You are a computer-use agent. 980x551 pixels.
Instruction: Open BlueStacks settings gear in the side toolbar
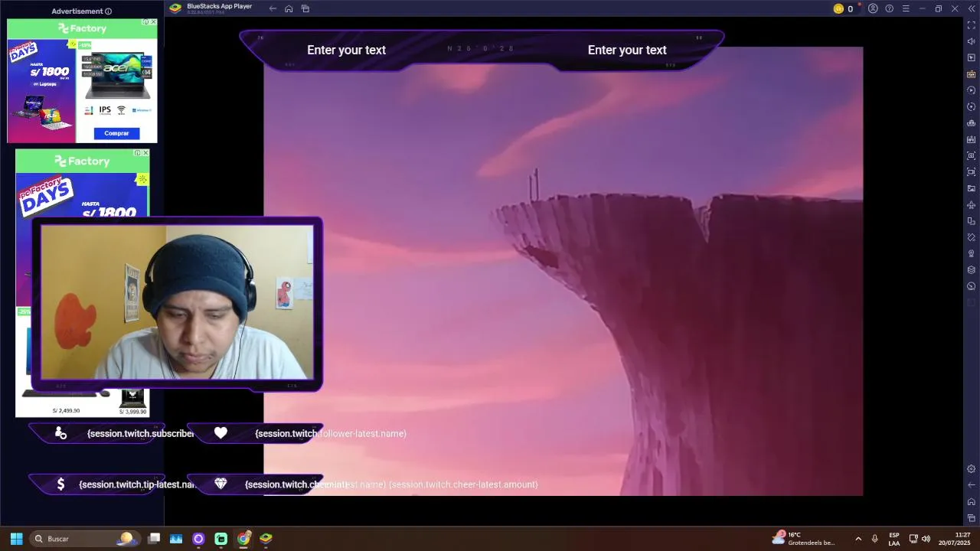click(972, 468)
